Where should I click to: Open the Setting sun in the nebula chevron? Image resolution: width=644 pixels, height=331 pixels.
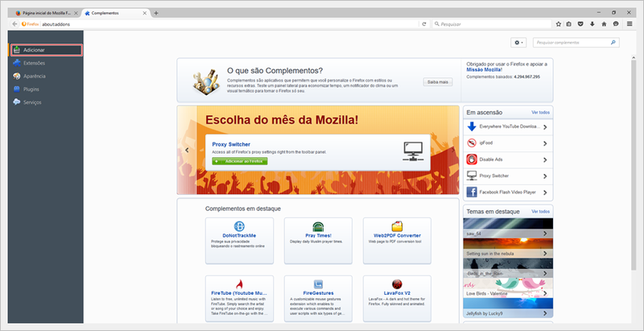point(545,254)
